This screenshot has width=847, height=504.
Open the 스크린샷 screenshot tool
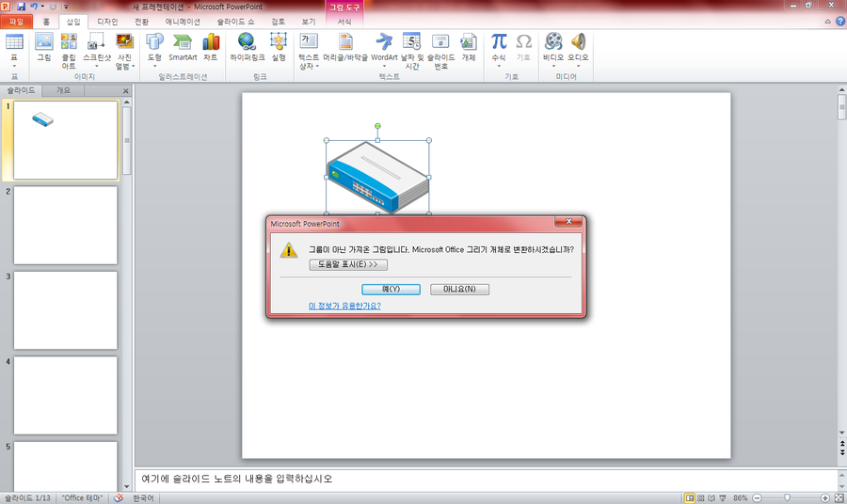click(x=97, y=42)
